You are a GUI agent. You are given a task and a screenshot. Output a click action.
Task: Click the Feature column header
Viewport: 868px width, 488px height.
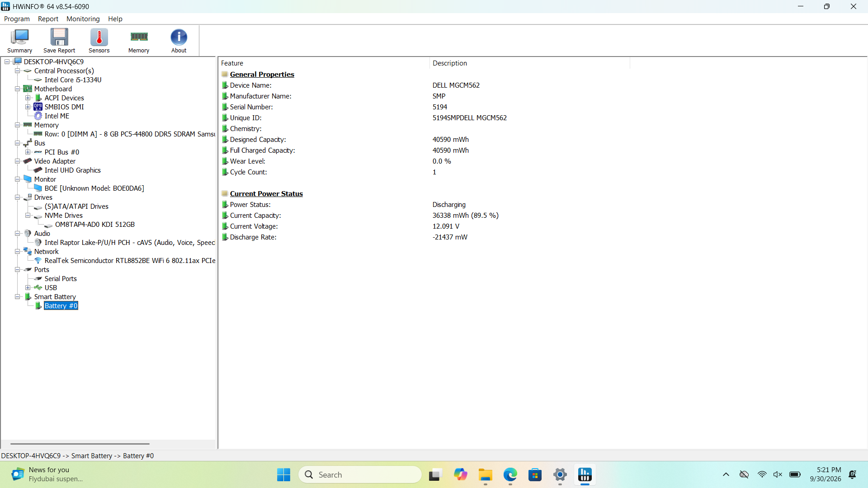click(x=324, y=63)
